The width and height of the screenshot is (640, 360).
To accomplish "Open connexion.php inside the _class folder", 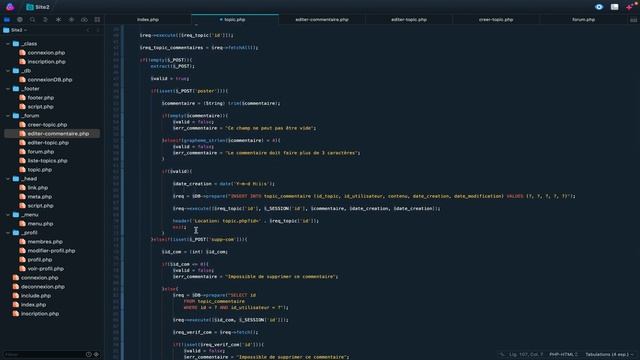I will [46, 53].
